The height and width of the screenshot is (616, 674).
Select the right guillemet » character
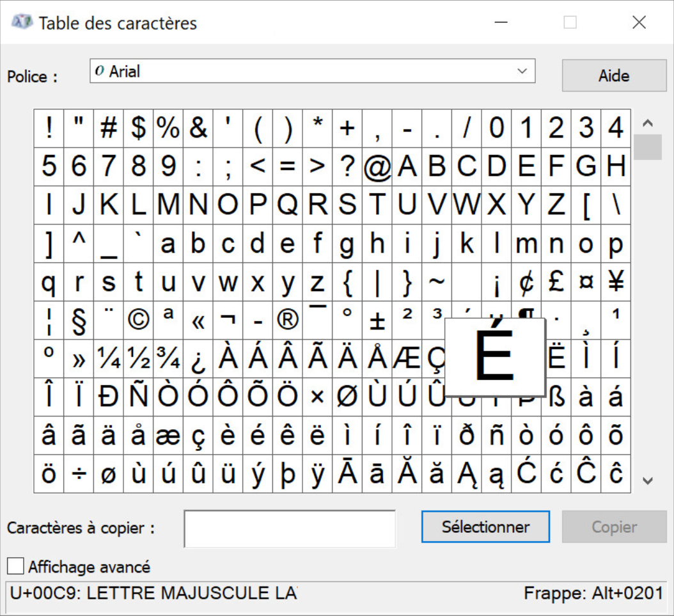pyautogui.click(x=79, y=358)
